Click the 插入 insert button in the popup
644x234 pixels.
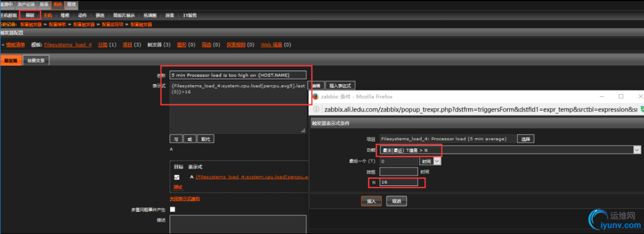tap(372, 201)
